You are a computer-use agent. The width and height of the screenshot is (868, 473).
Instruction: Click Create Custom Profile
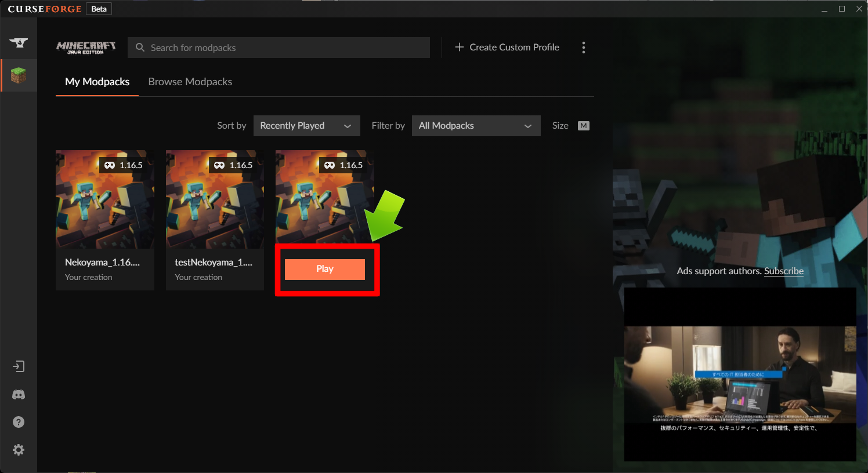pos(507,47)
